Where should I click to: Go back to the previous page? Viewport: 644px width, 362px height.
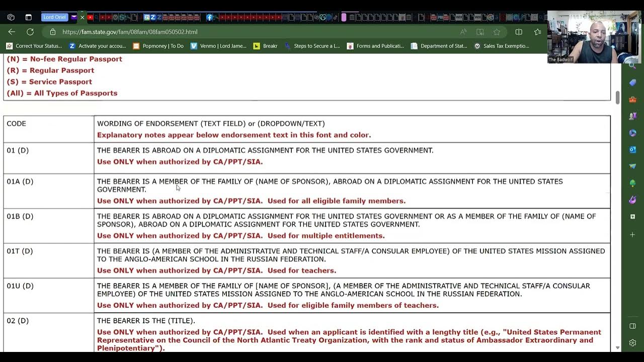12,32
